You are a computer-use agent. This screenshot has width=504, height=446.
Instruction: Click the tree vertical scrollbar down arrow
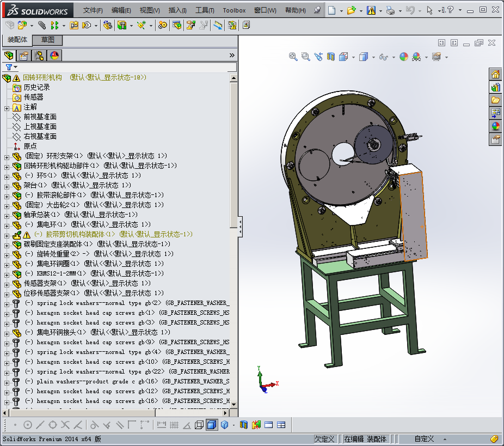click(233, 404)
